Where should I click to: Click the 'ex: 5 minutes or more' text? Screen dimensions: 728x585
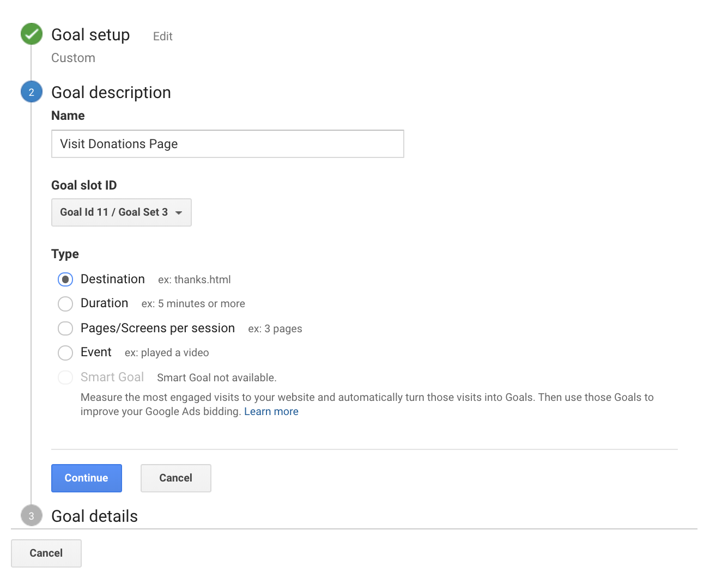pos(193,303)
